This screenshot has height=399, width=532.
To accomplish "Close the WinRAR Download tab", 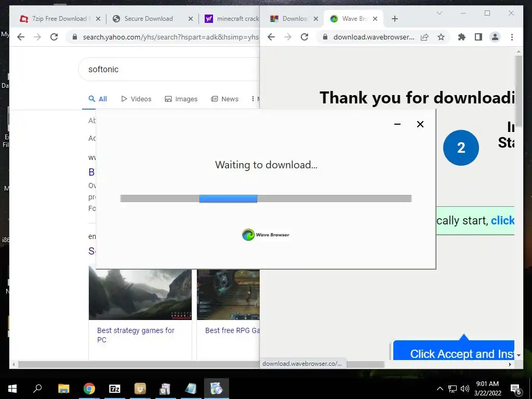I will (x=316, y=19).
